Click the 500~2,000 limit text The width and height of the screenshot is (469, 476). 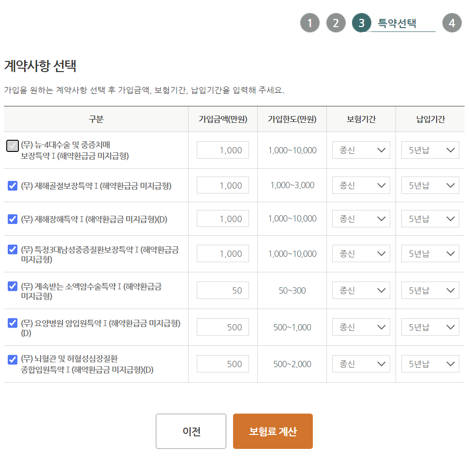pos(292,364)
